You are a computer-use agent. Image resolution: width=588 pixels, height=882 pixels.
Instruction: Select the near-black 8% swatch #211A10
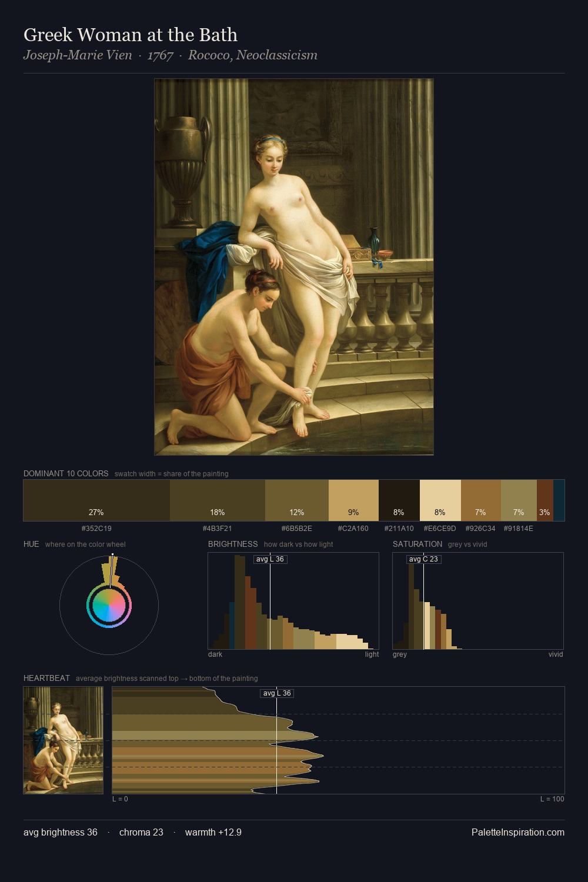pos(399,500)
